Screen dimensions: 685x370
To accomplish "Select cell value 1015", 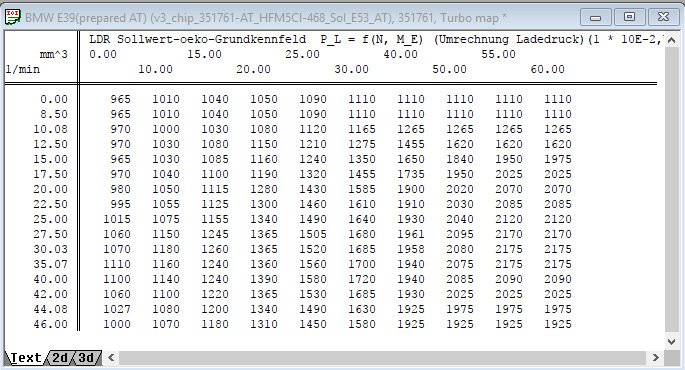I will (117, 219).
